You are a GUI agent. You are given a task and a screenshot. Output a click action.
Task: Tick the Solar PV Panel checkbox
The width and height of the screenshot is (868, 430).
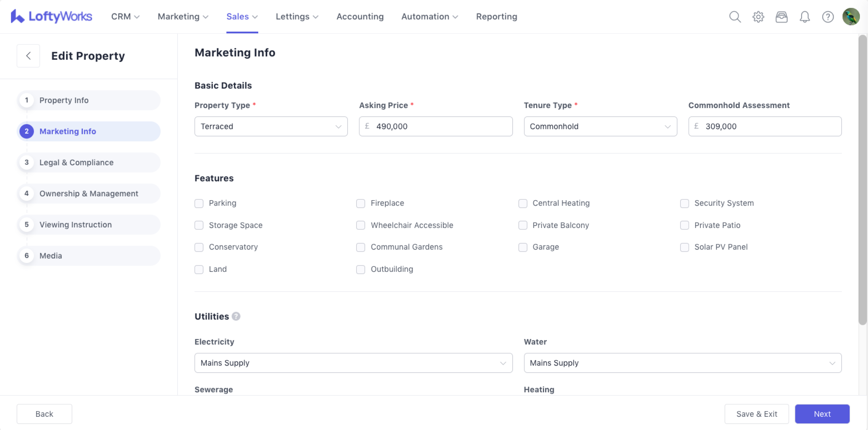(x=684, y=247)
